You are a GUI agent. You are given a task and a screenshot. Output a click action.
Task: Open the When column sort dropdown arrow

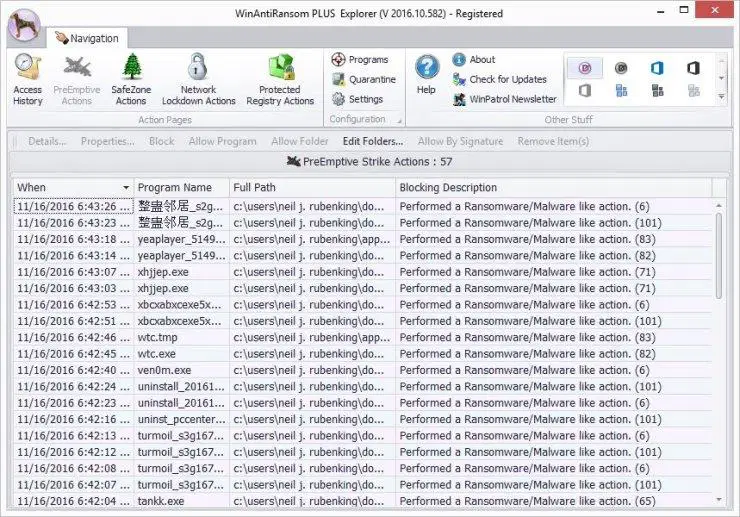click(x=126, y=187)
